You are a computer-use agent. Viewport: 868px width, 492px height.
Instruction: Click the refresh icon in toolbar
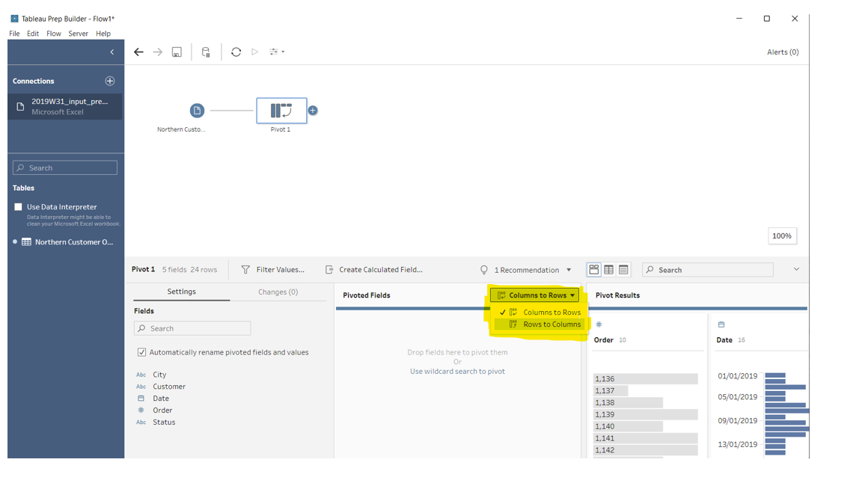[236, 52]
